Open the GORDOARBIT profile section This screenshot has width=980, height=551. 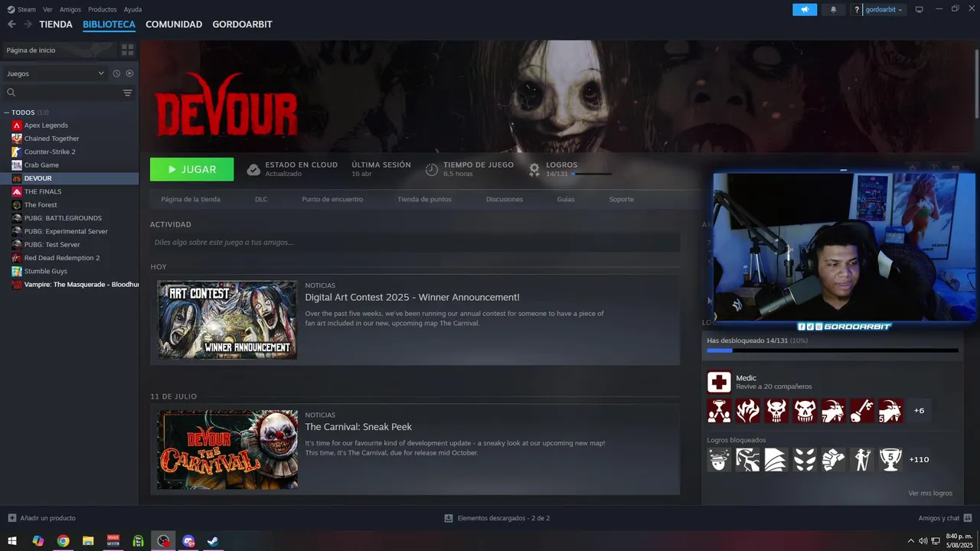tap(242, 24)
